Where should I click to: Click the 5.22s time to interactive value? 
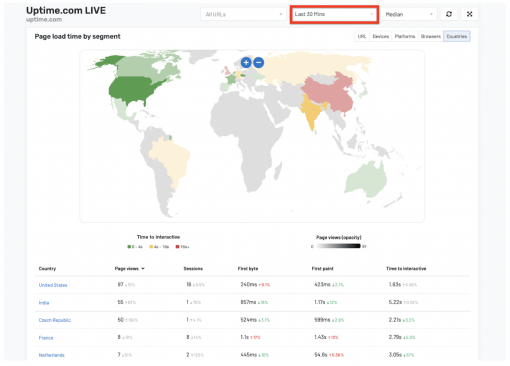(395, 302)
